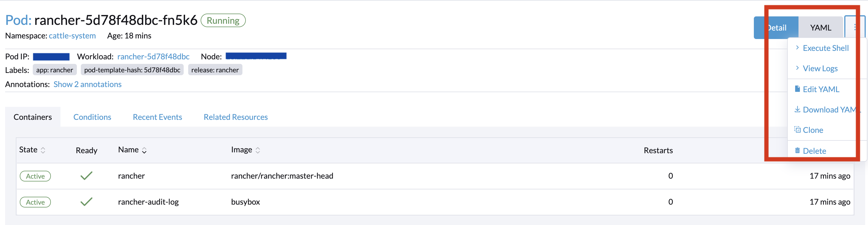Image resolution: width=868 pixels, height=225 pixels.
Task: Click the chevron icon beside Execute Shell
Action: (x=797, y=47)
